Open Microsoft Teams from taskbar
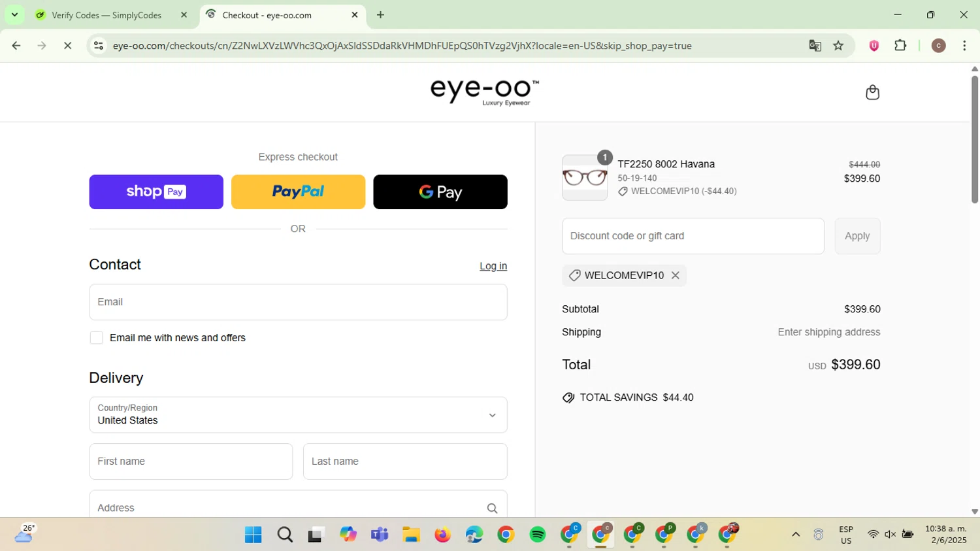The image size is (980, 551). 380,535
